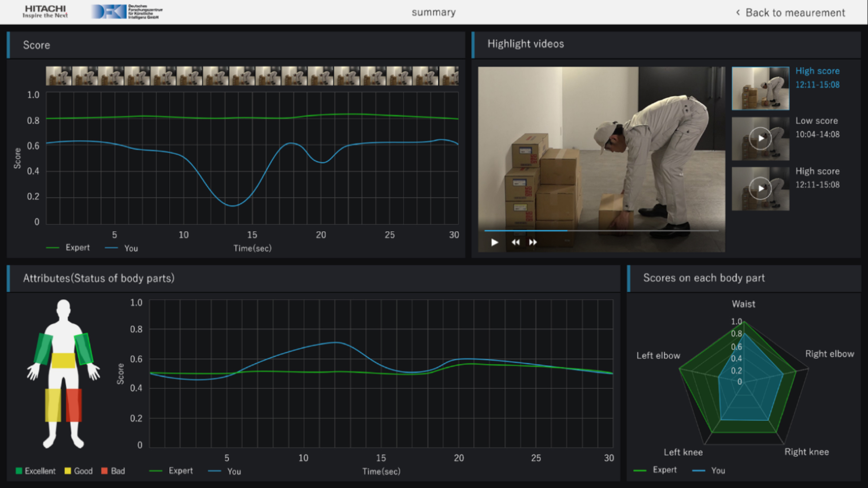Screen dimensions: 868x488
Task: Select the red right knee on body figure
Action: coord(74,405)
